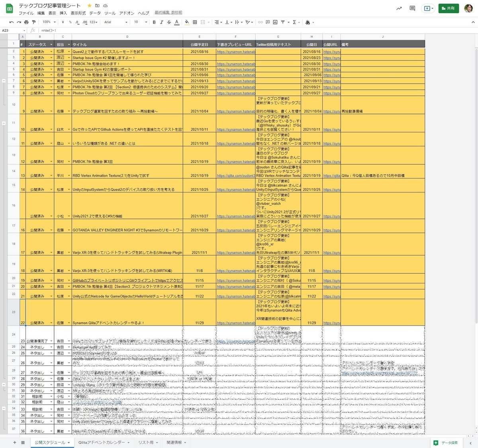Open the all sheets list icon
The image size is (478, 448).
pyautogui.click(x=23, y=442)
